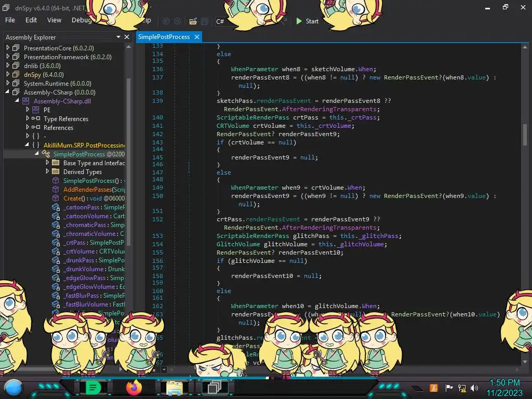The width and height of the screenshot is (532, 399).
Task: Click the Open file toolbar icon
Action: pyautogui.click(x=193, y=21)
